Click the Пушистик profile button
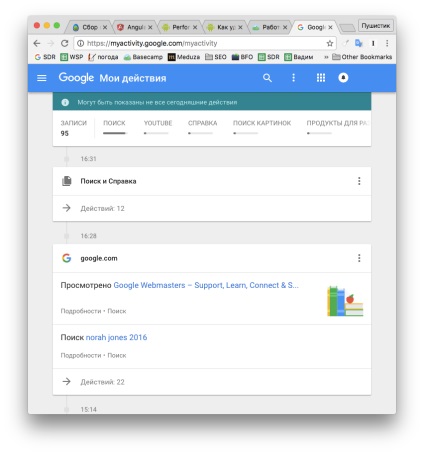The width and height of the screenshot is (424, 454). [x=376, y=26]
